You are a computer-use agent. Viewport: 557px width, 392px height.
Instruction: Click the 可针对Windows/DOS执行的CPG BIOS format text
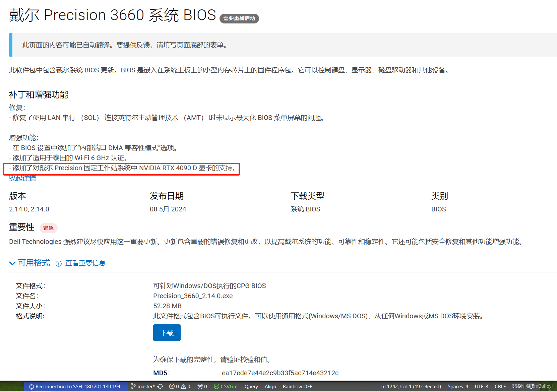pyautogui.click(x=209, y=286)
